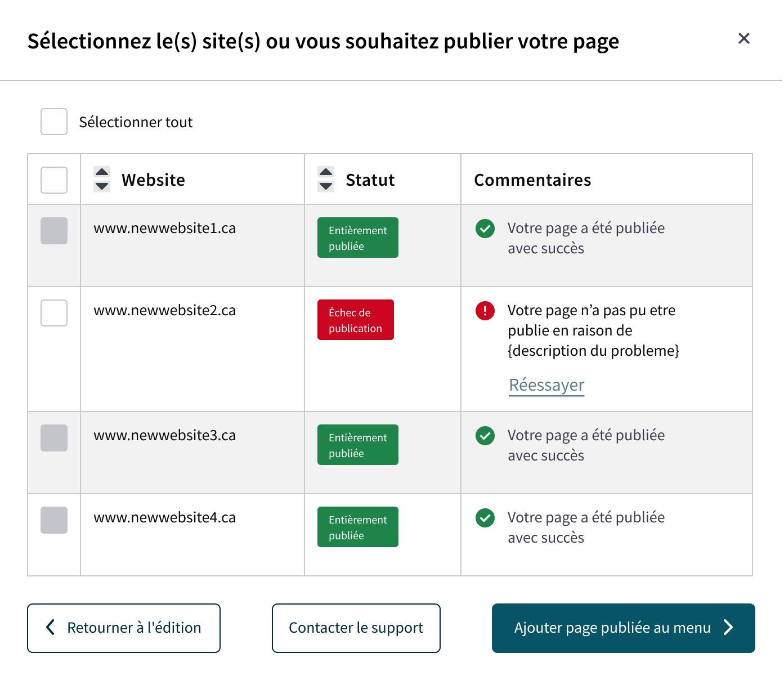Click the disabled checkbox for www.newwebsite1.ca
Viewport: 784px width, 680px height.
point(54,231)
